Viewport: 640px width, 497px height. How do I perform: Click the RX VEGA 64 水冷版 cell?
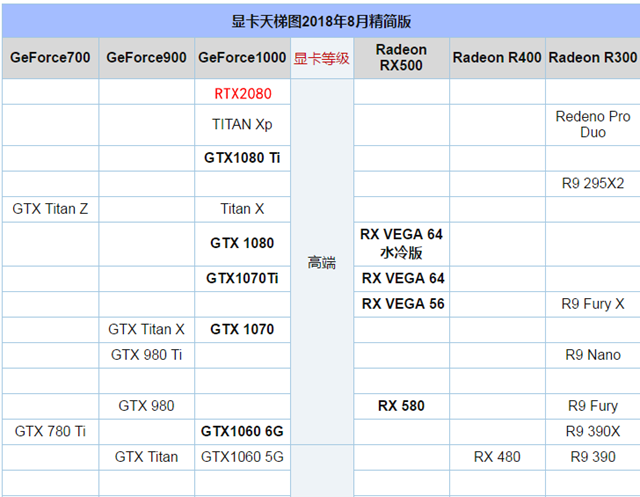tap(401, 243)
